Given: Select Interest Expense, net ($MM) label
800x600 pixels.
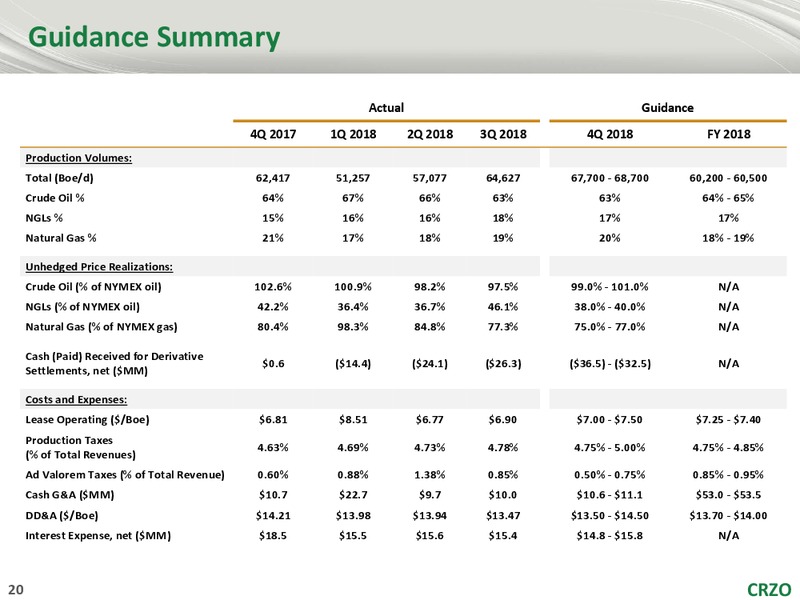Looking at the screenshot, I should (98, 536).
